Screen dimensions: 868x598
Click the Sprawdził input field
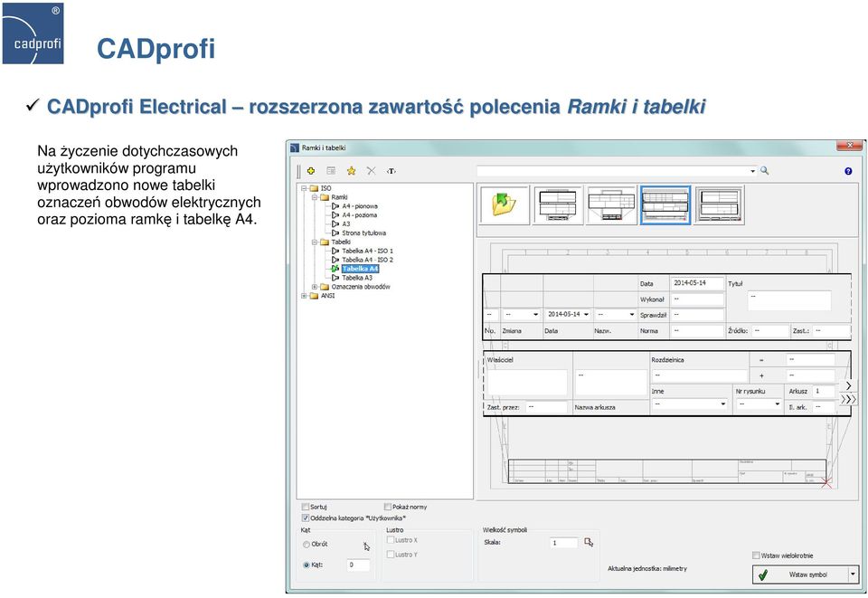point(697,315)
